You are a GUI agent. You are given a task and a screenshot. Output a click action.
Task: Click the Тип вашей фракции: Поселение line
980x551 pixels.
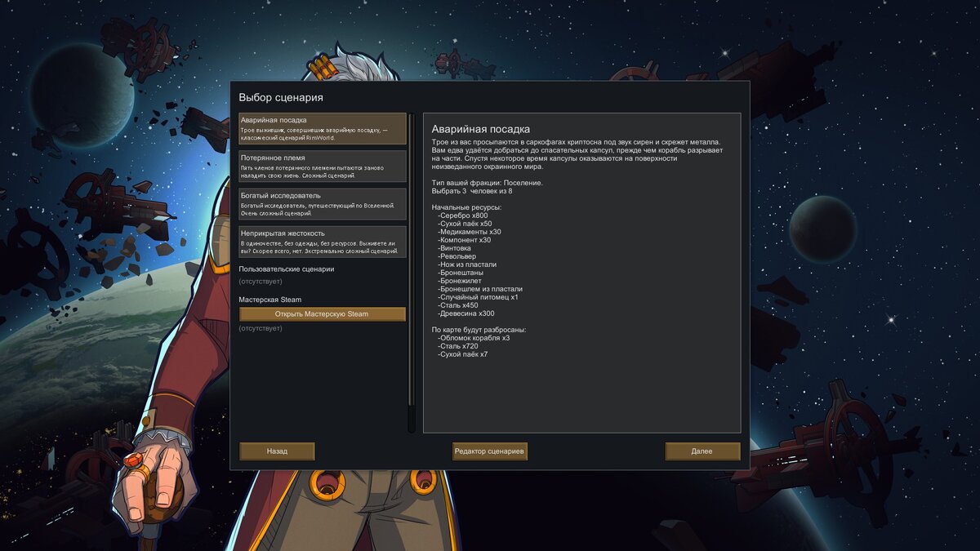tap(488, 183)
